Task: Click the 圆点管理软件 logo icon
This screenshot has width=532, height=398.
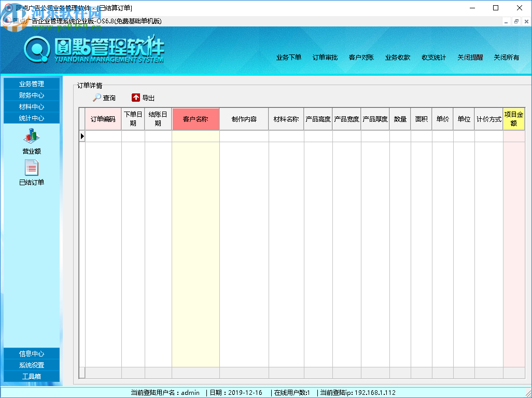Action: click(x=36, y=51)
